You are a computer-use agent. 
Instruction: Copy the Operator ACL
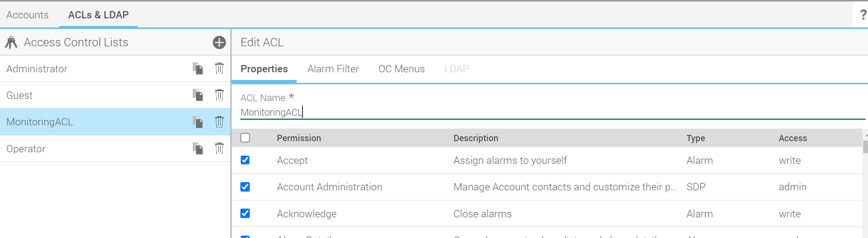(x=197, y=148)
